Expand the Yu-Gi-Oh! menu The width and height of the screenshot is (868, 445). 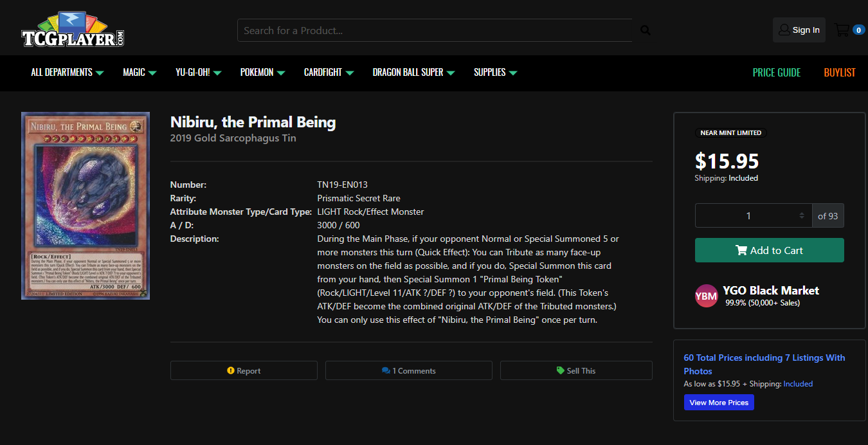pyautogui.click(x=199, y=73)
